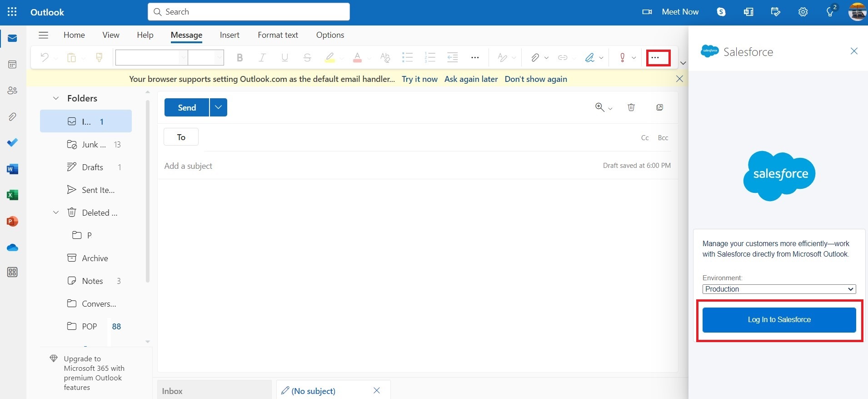Select the Salesforce Environment Production dropdown
Viewport: 868px width, 399px height.
779,289
